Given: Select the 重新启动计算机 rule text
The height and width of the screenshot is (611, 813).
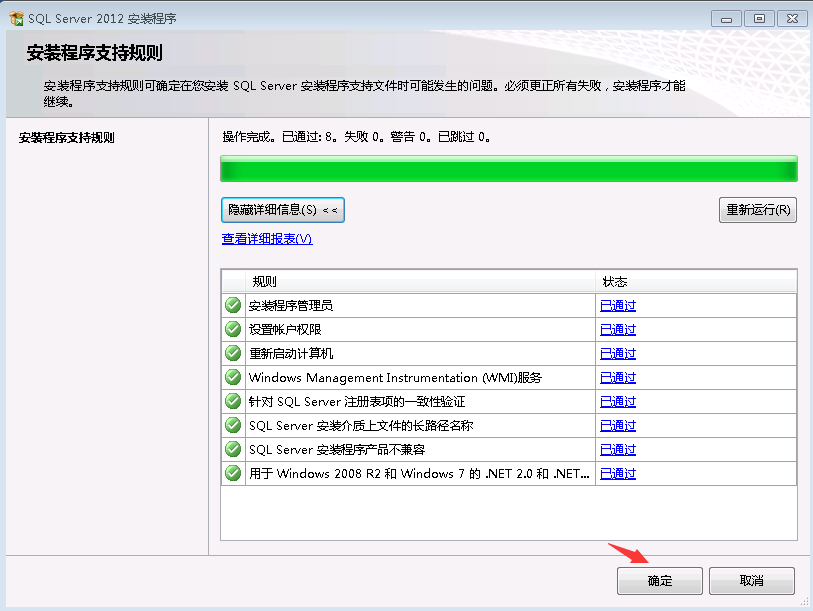Looking at the screenshot, I should coord(291,353).
